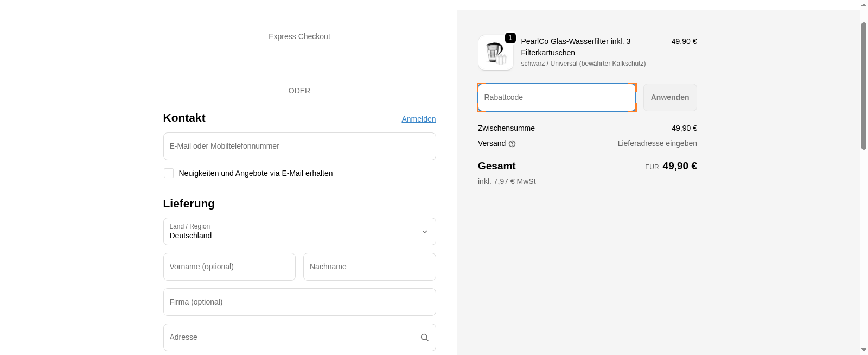
Task: Click the Gesamt total amount in EUR
Action: click(679, 166)
